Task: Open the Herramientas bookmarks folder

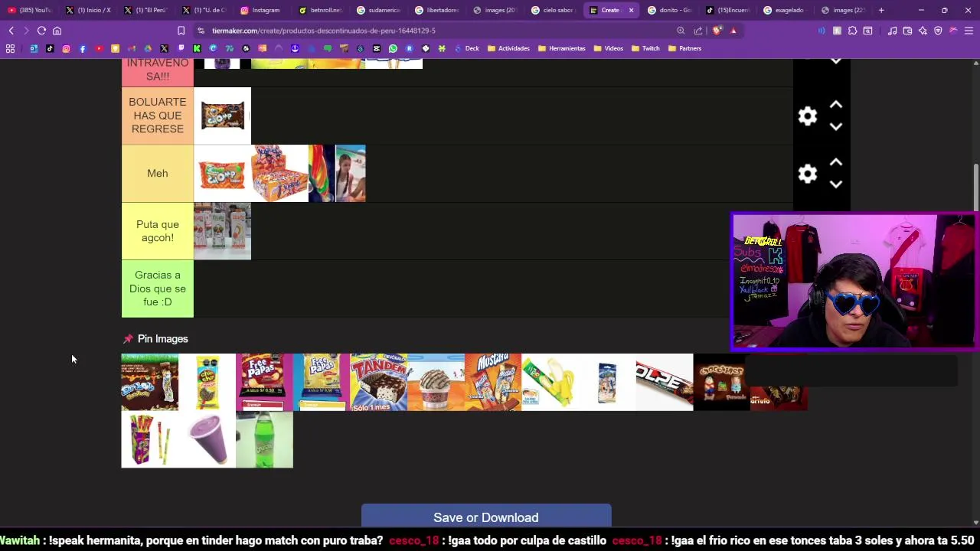Action: pos(561,48)
